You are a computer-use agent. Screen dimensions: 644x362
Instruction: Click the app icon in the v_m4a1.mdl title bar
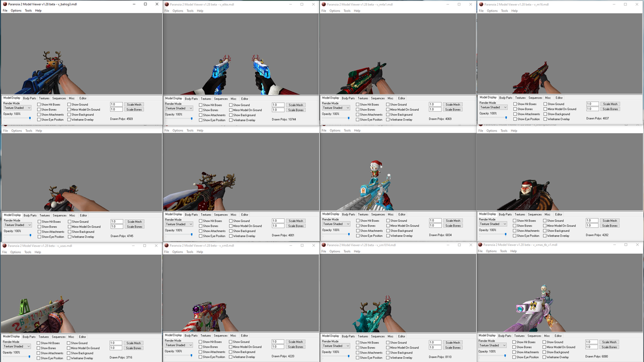point(324,5)
